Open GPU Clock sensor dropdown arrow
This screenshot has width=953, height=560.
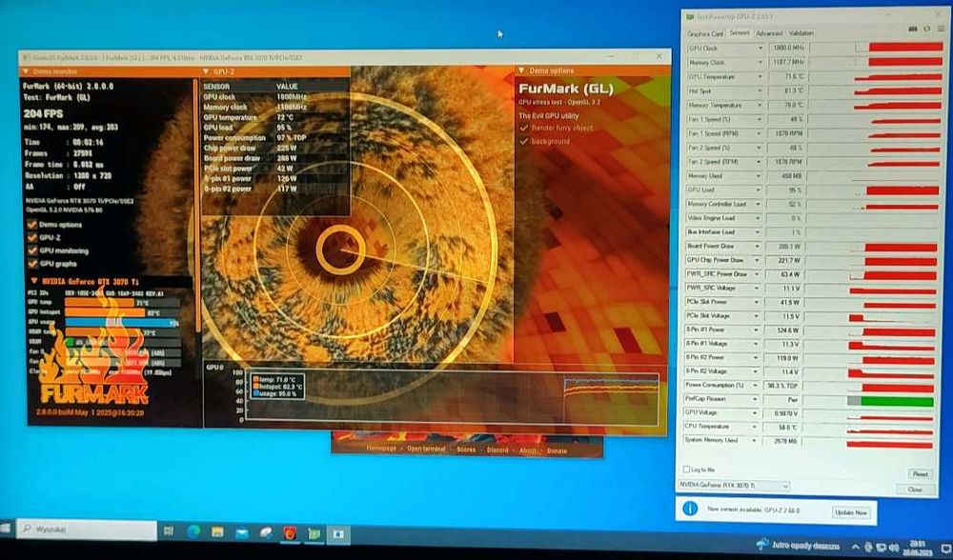point(760,48)
